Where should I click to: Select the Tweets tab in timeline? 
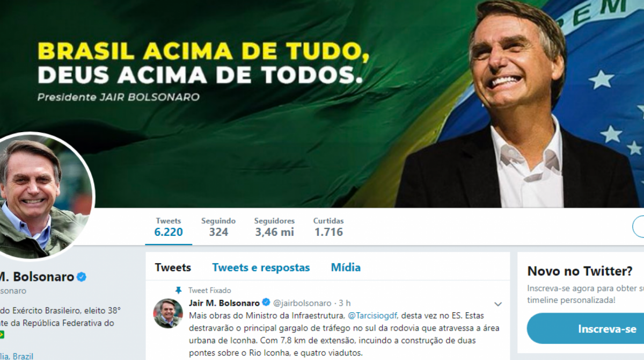(173, 268)
